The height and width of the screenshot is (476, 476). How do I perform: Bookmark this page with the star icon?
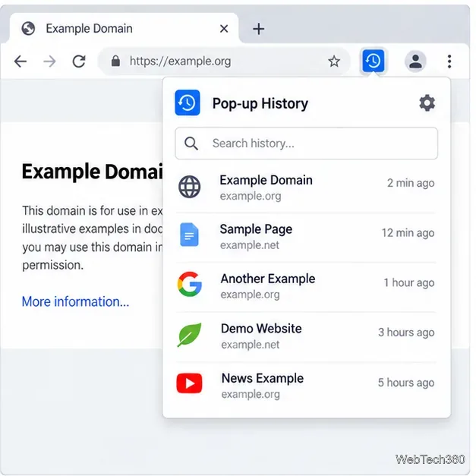334,61
